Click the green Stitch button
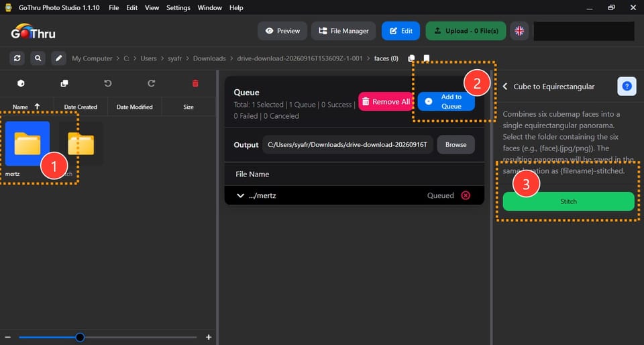The width and height of the screenshot is (644, 345). click(568, 201)
